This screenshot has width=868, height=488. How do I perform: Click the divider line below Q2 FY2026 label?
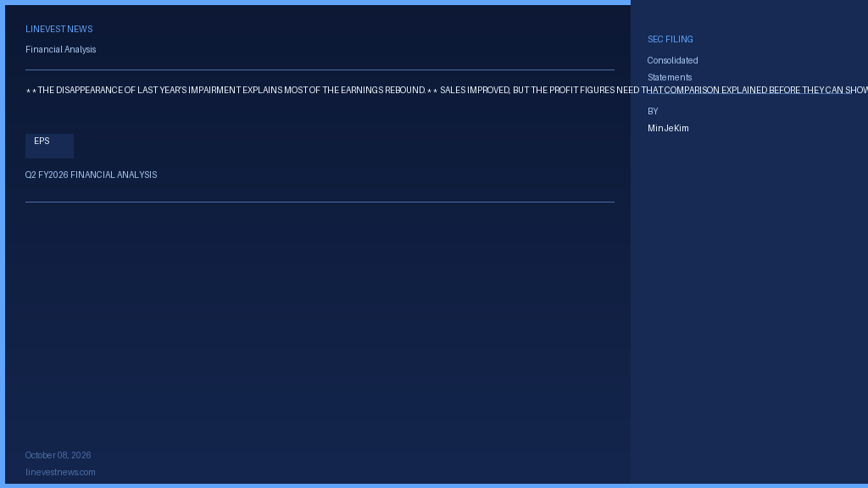pyautogui.click(x=320, y=202)
